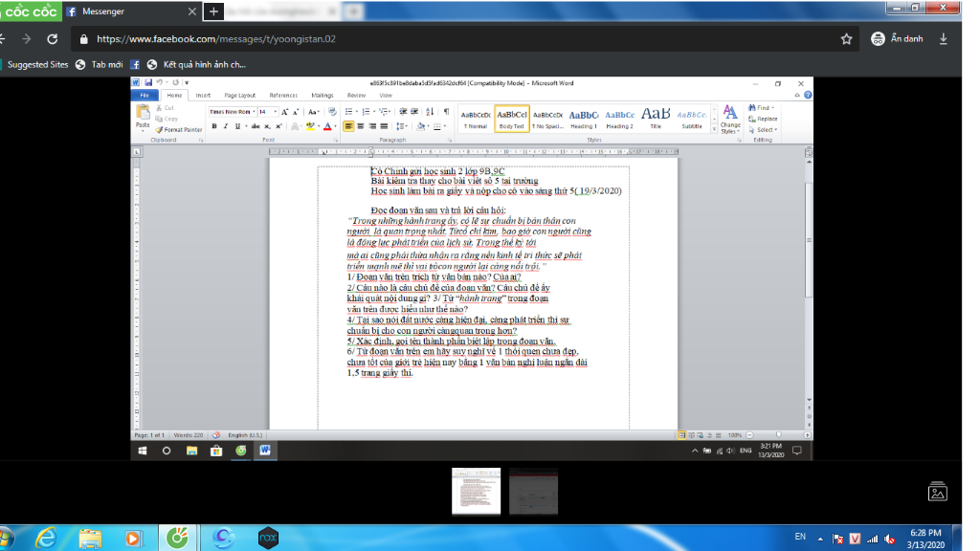
Task: Apply the Title style in Word
Action: (656, 119)
